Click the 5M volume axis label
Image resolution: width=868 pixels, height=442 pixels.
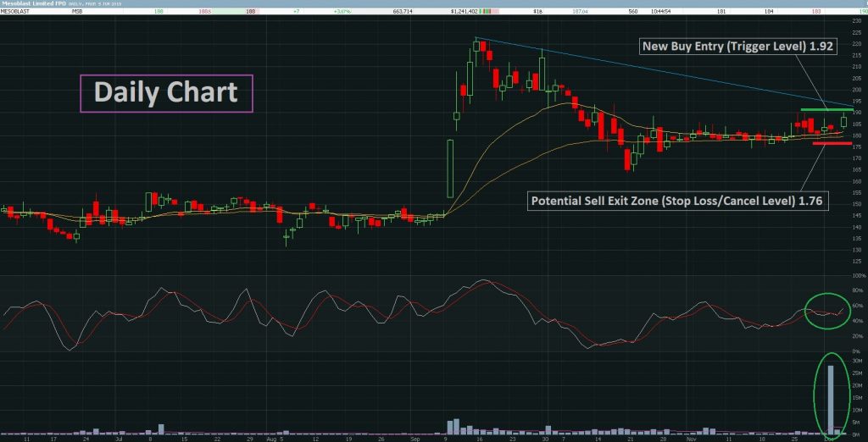coord(858,422)
